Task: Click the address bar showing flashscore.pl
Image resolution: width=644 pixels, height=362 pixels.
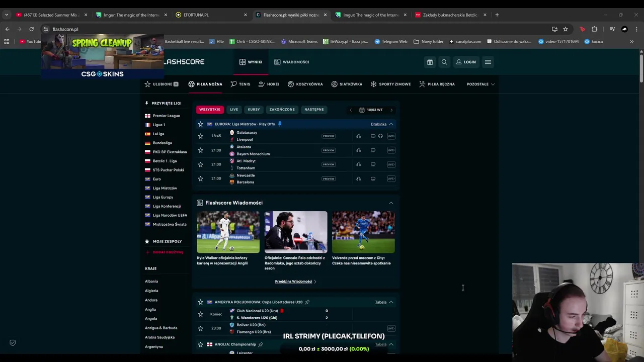Action: (297, 29)
